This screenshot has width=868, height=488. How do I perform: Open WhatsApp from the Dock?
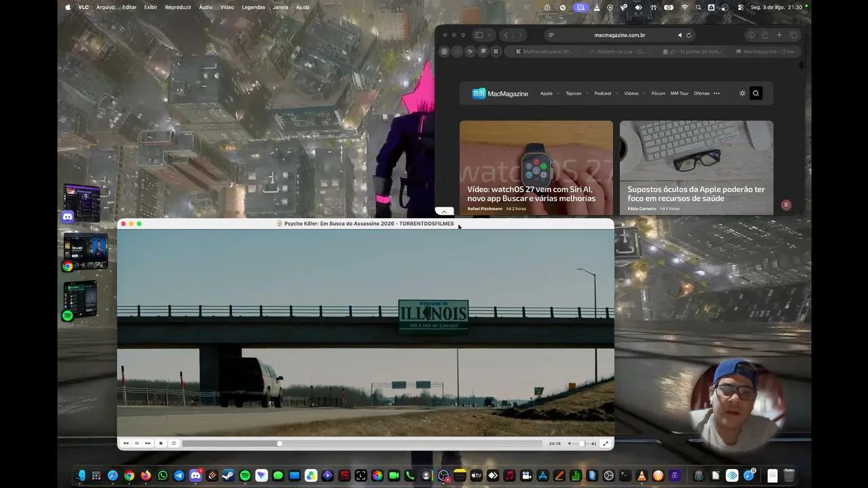coord(162,476)
